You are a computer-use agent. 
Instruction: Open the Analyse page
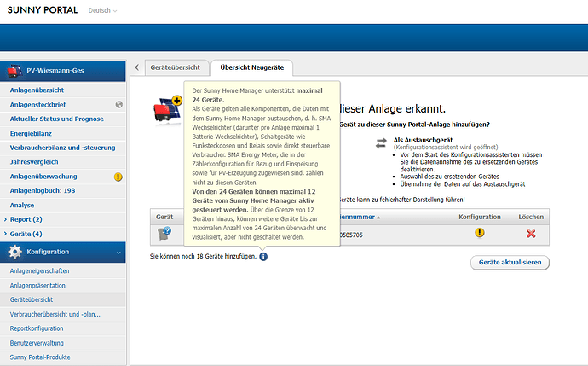tap(22, 206)
